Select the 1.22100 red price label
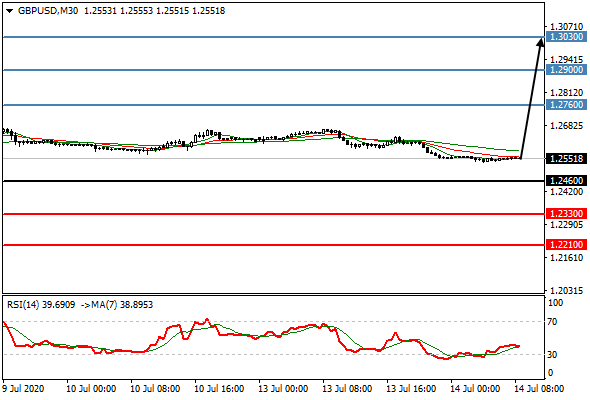The height and width of the screenshot is (400, 590). (566, 245)
